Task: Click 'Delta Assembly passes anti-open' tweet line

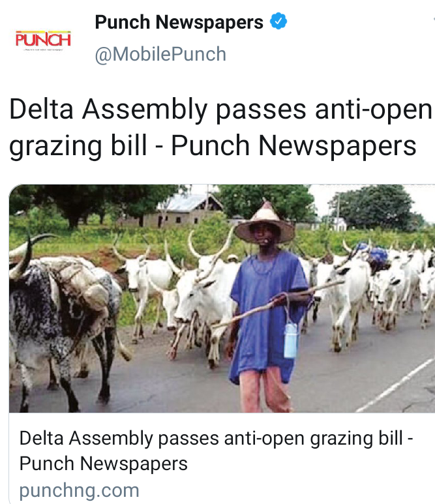Action: [x=220, y=110]
